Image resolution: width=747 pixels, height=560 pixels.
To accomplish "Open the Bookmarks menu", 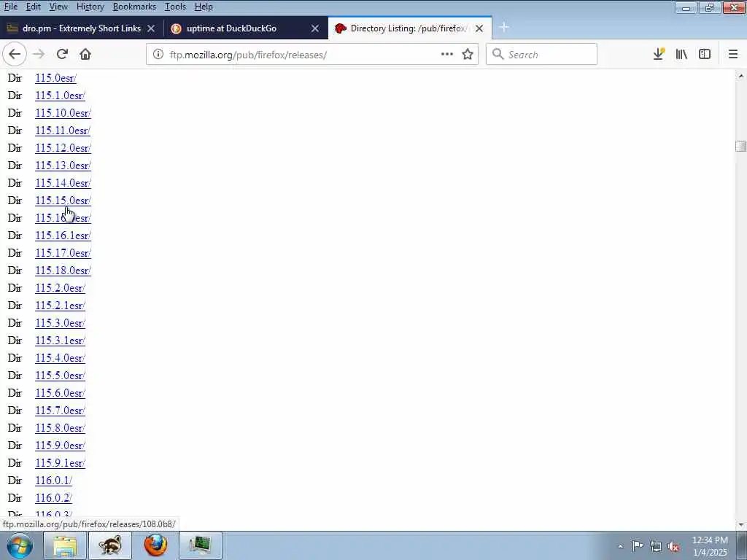I will pyautogui.click(x=134, y=7).
